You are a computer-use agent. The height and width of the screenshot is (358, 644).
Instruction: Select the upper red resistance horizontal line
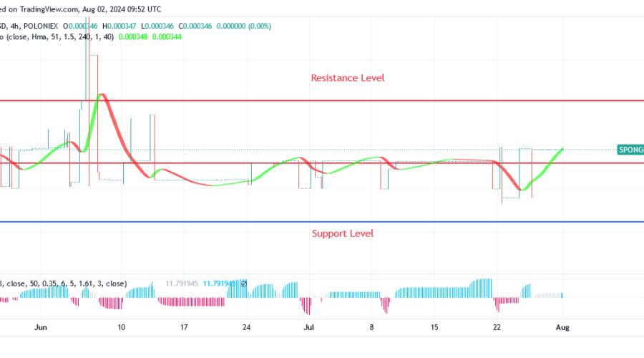(322, 100)
